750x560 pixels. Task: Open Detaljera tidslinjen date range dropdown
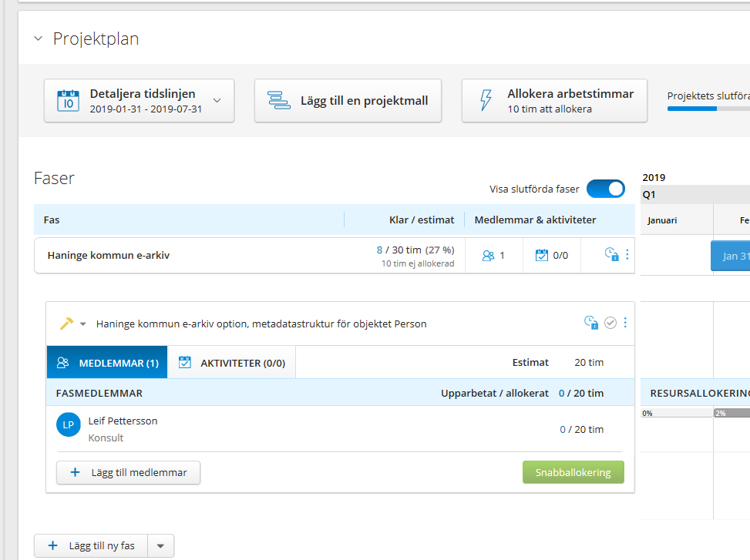(140, 101)
